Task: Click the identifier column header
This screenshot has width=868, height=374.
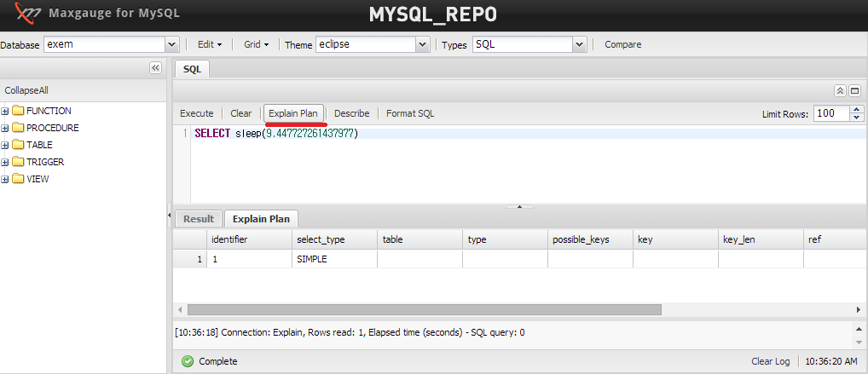Action: [x=249, y=239]
